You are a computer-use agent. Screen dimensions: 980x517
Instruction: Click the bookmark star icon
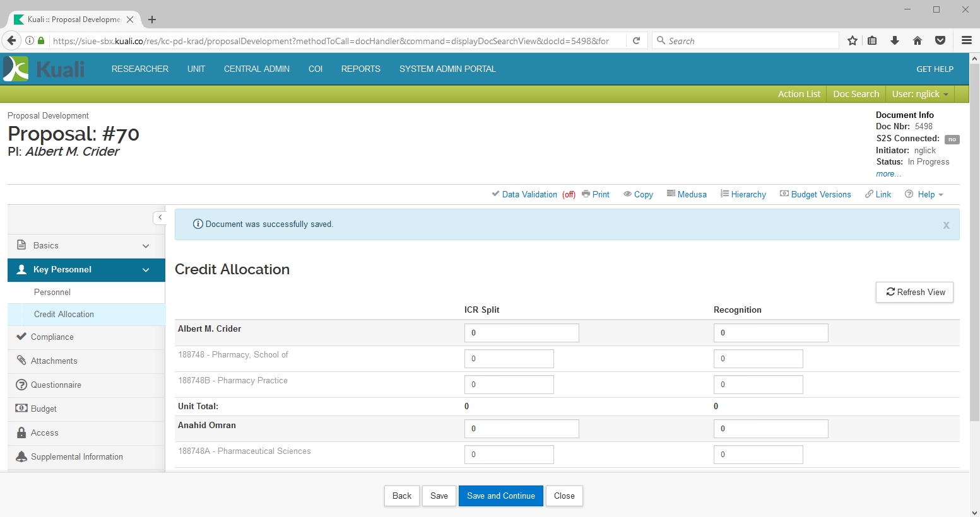tap(853, 40)
